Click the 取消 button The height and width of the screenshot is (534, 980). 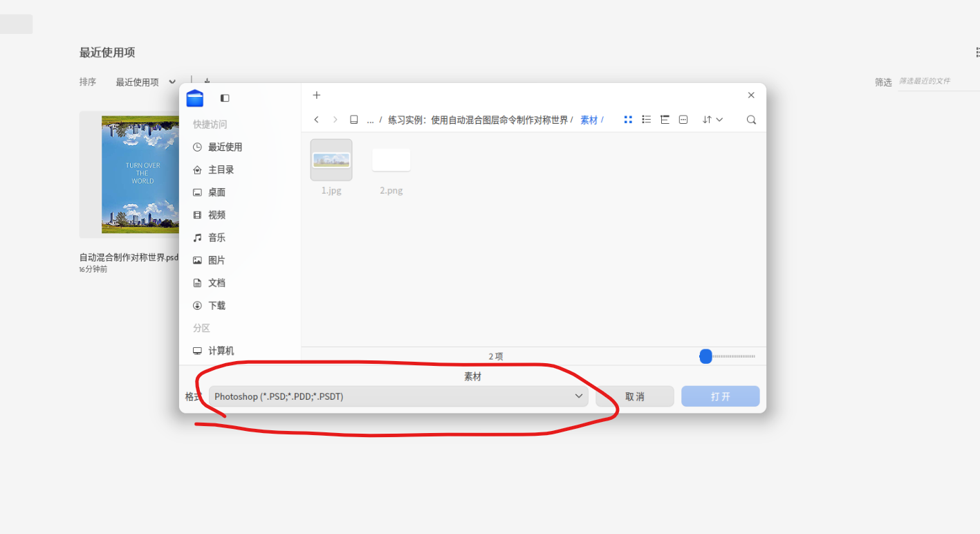click(635, 396)
